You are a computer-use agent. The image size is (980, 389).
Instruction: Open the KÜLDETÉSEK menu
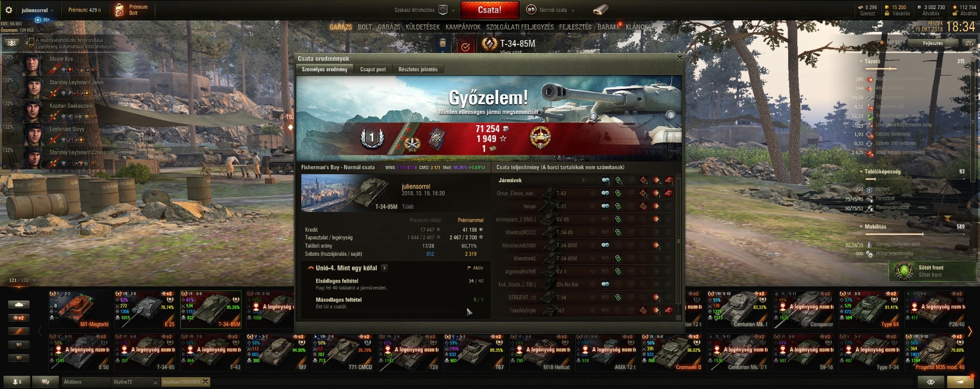423,27
